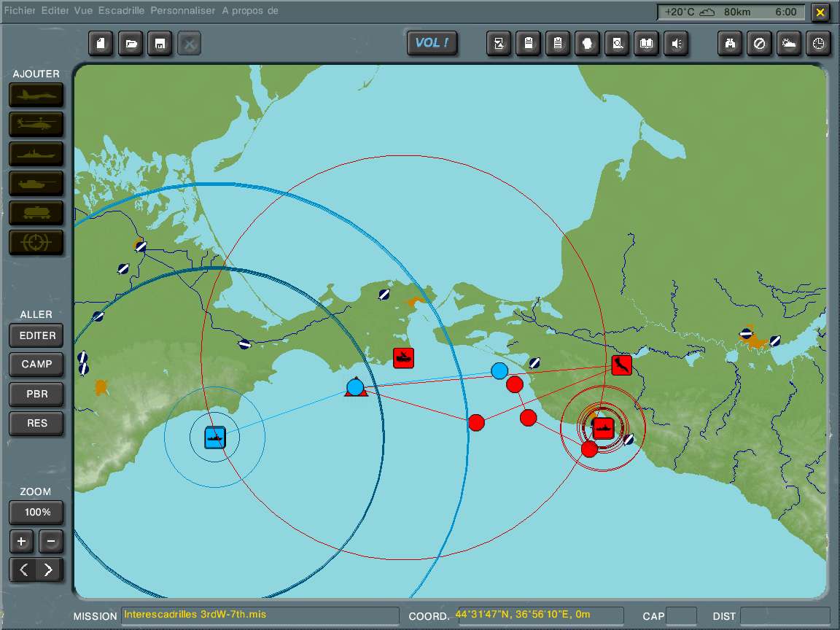840x630 pixels.
Task: Select the red ship unit on map
Action: pyautogui.click(x=603, y=429)
